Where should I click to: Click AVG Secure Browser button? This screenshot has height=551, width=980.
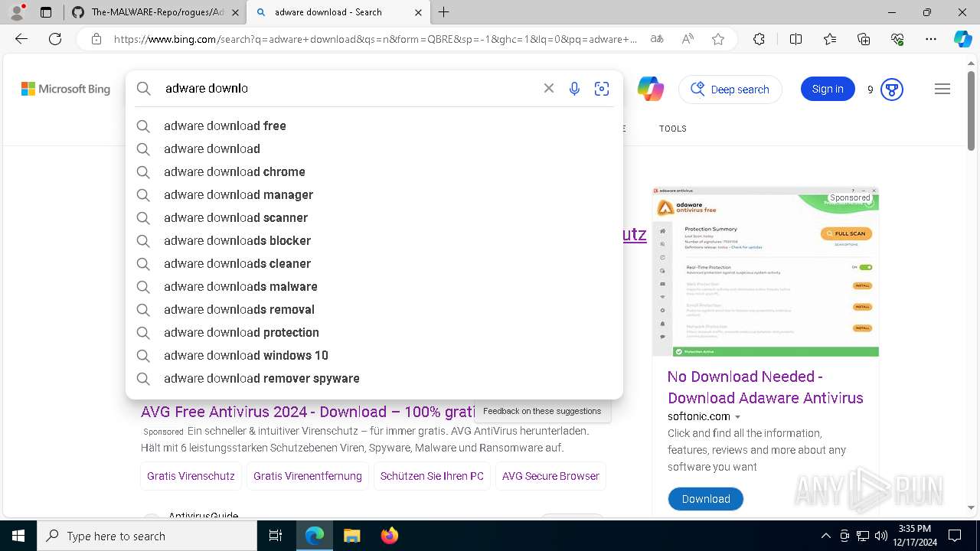550,476
